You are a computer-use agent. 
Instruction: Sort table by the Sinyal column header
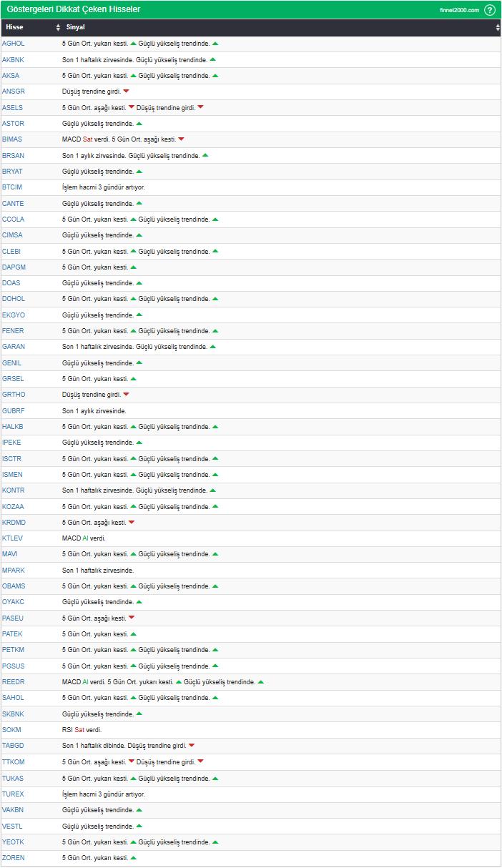(x=75, y=28)
